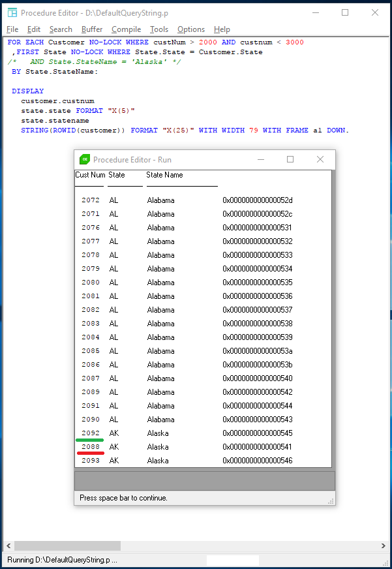Open the Help menu
The width and height of the screenshot is (392, 569).
coord(222,29)
